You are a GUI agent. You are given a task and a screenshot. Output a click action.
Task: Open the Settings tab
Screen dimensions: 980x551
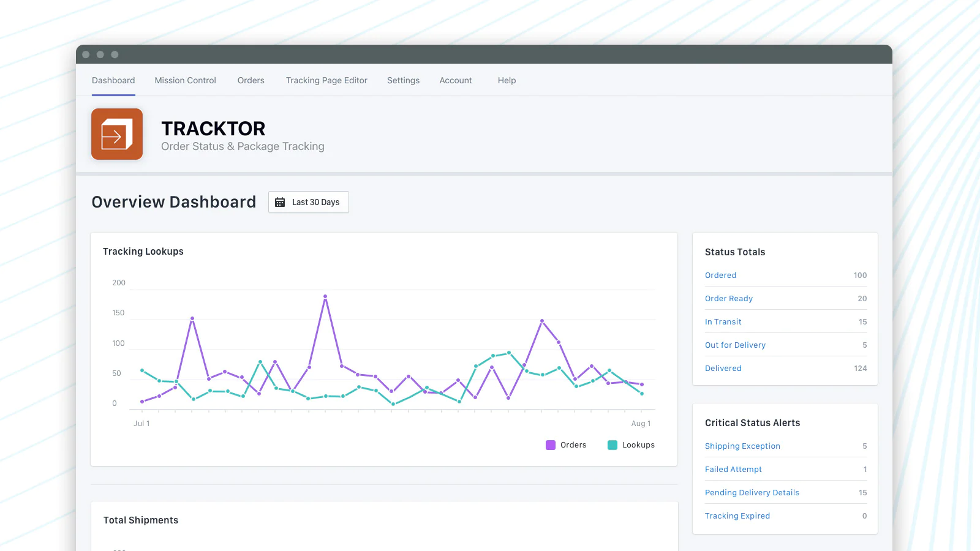[403, 80]
